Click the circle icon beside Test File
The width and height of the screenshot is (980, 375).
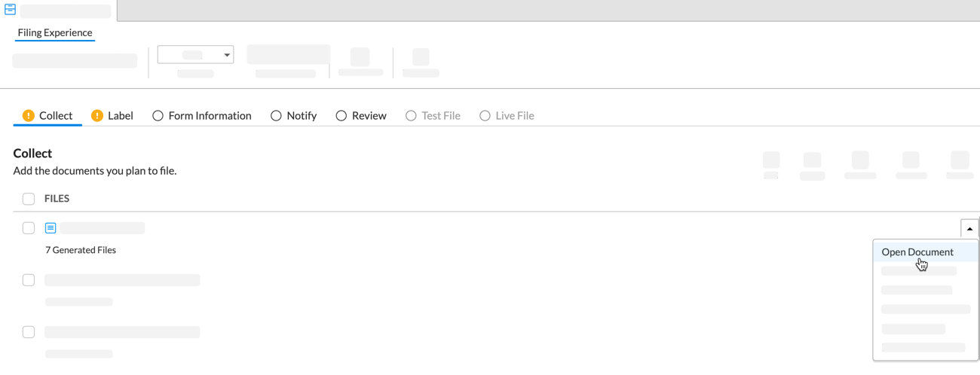coord(411,115)
